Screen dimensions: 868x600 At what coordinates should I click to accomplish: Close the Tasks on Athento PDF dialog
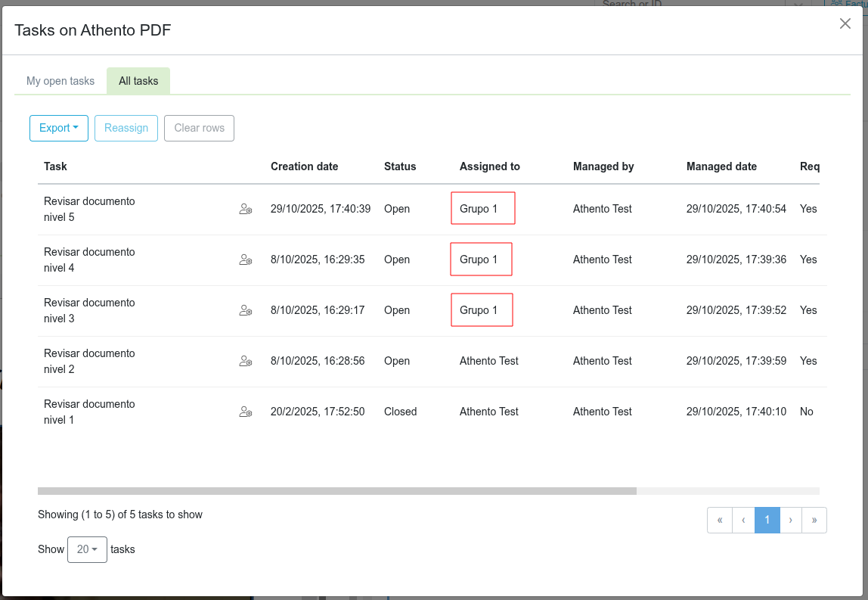pyautogui.click(x=845, y=23)
